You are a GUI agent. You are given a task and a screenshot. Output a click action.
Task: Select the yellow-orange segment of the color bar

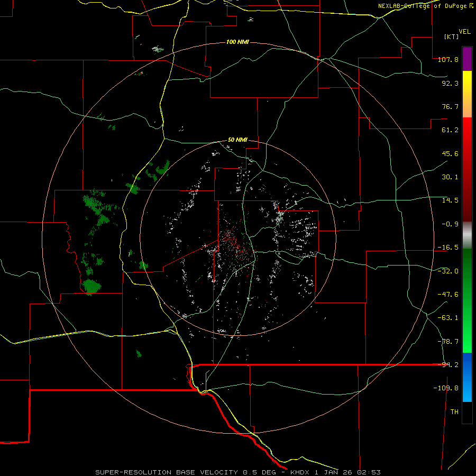[x=467, y=94]
